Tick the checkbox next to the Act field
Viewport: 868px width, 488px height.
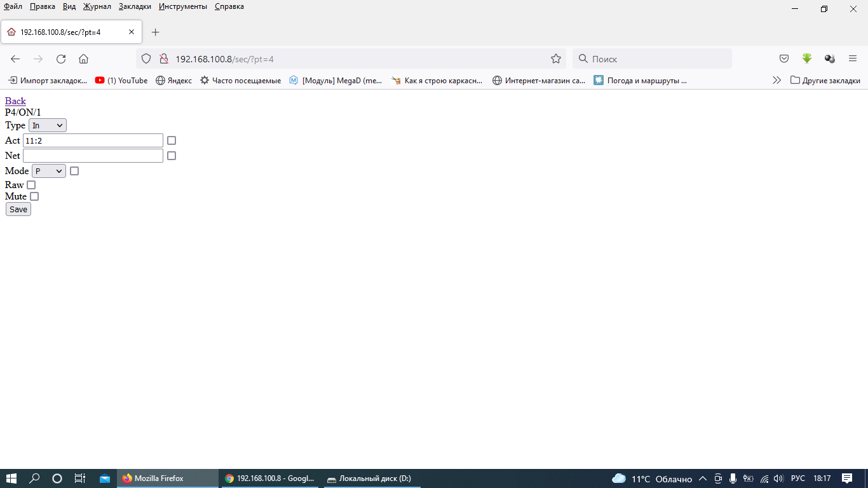tap(172, 140)
